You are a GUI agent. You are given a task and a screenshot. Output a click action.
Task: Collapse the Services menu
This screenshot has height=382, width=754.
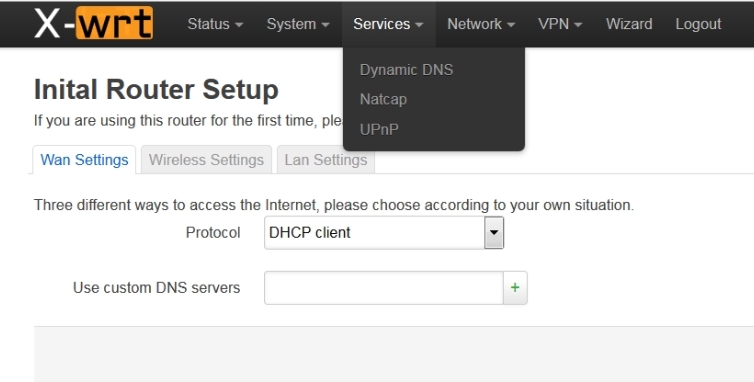[x=389, y=24]
